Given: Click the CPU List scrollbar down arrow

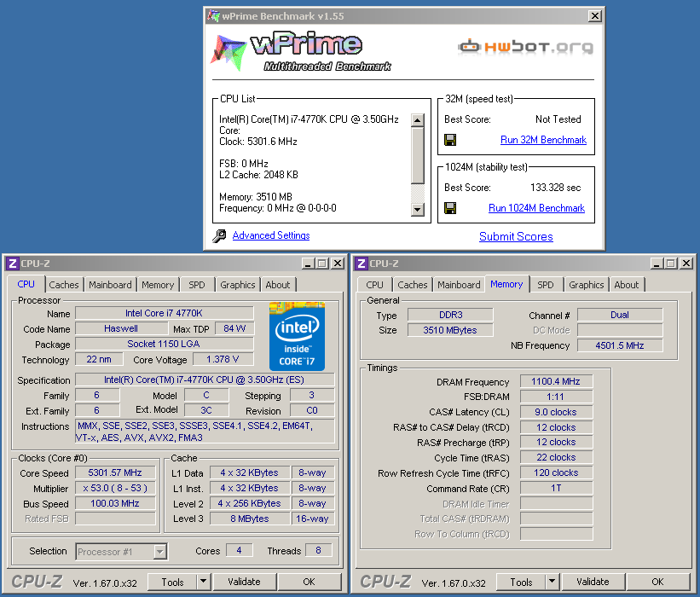Looking at the screenshot, I should coord(418,209).
